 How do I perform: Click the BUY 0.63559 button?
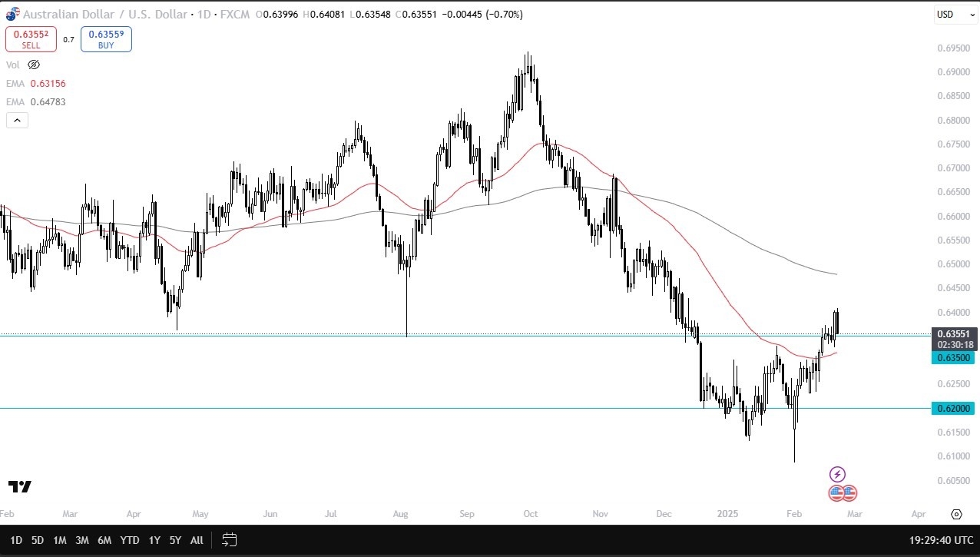[x=106, y=39]
